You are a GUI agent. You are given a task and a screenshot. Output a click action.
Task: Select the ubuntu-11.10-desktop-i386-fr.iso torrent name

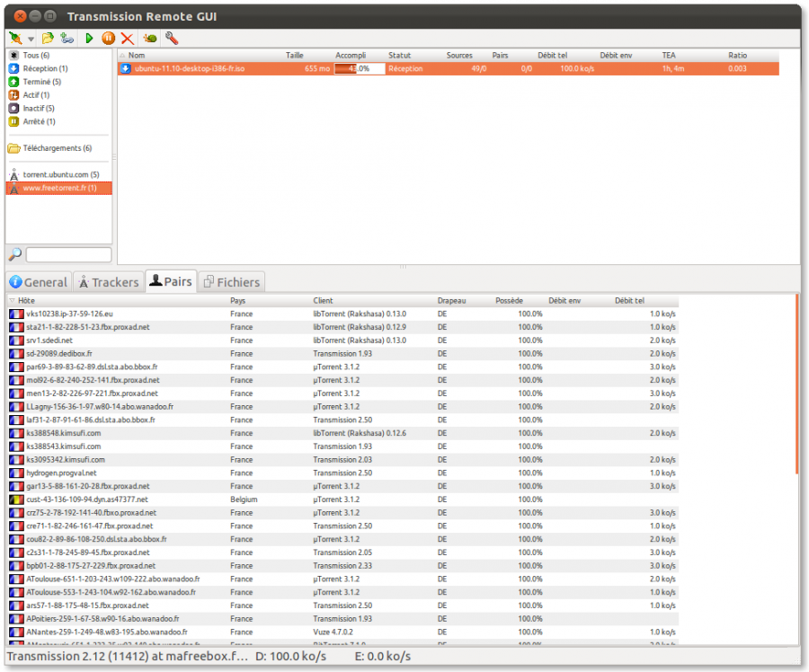tap(190, 68)
